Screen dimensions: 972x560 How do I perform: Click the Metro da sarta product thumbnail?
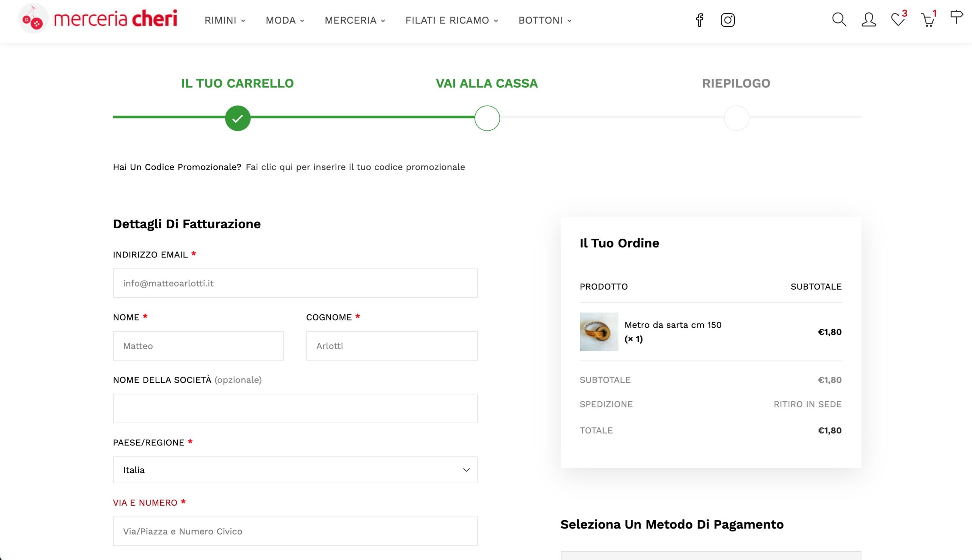[598, 331]
